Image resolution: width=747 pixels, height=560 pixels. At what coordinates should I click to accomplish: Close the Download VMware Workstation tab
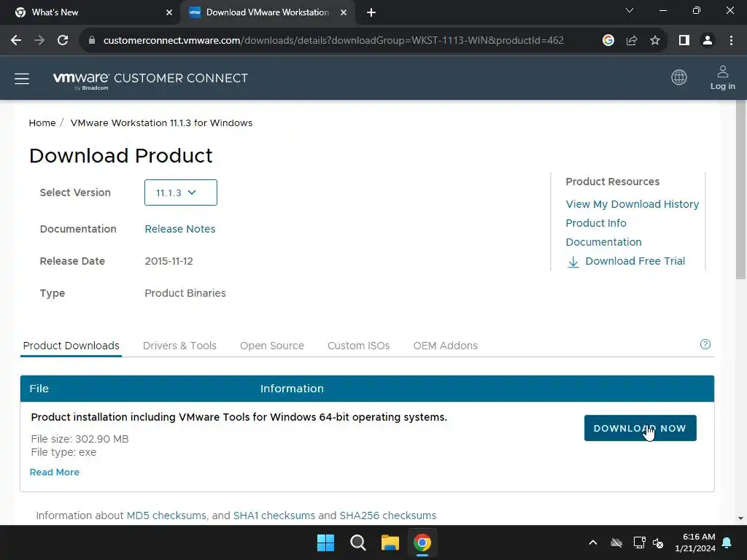(x=344, y=13)
